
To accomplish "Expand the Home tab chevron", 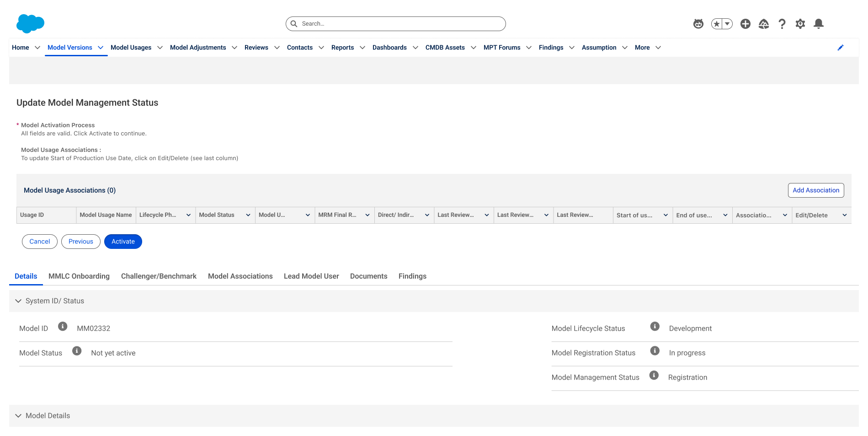I will tap(37, 48).
